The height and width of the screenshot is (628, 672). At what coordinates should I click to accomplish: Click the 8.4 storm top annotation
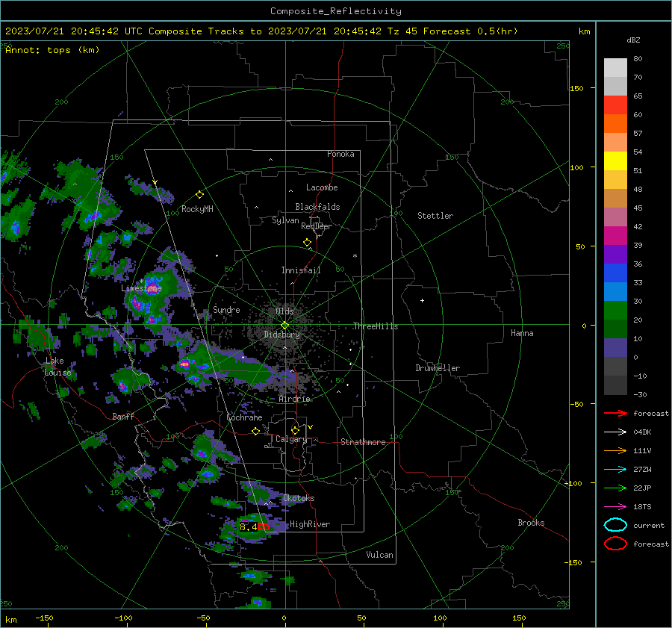click(x=248, y=527)
